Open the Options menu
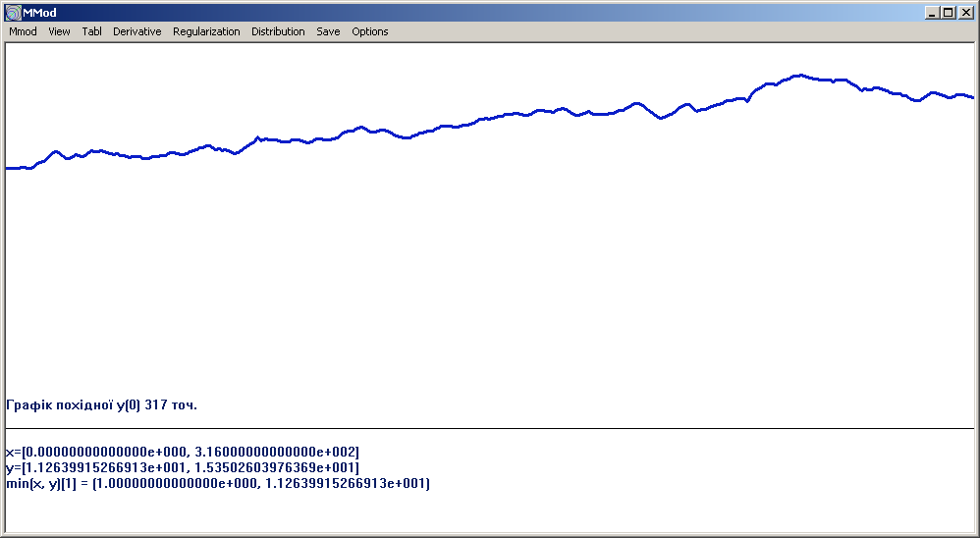Viewport: 980px width, 538px height. coord(370,31)
